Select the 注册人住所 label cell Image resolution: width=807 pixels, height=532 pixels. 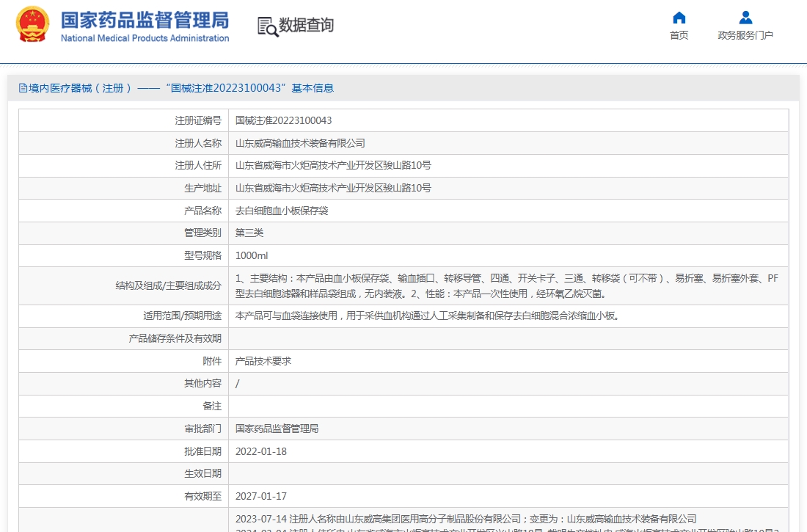click(124, 165)
